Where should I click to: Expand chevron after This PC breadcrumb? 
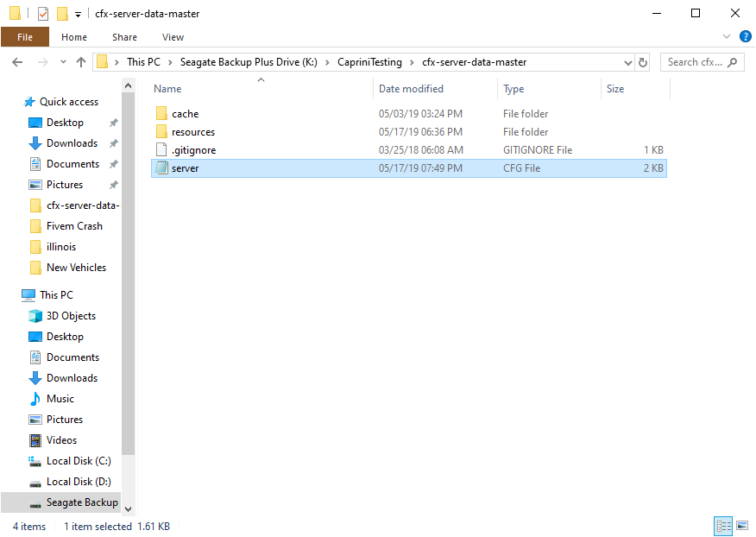click(170, 63)
